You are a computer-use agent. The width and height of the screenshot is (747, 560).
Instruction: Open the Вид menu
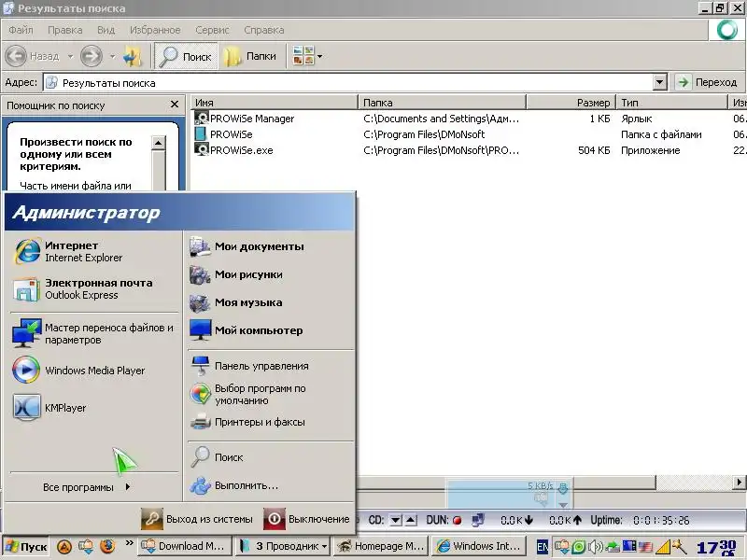tap(106, 30)
